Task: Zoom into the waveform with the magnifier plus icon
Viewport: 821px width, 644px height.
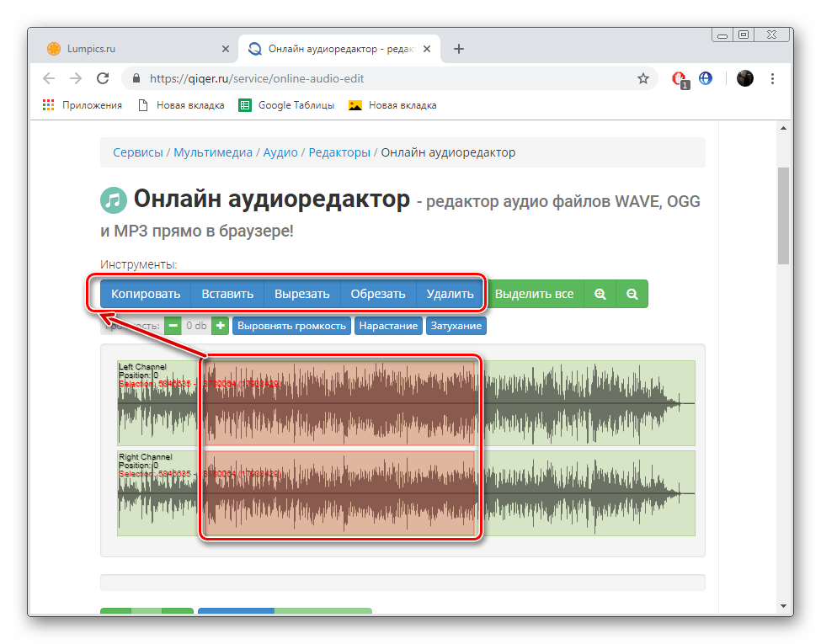Action: (600, 294)
